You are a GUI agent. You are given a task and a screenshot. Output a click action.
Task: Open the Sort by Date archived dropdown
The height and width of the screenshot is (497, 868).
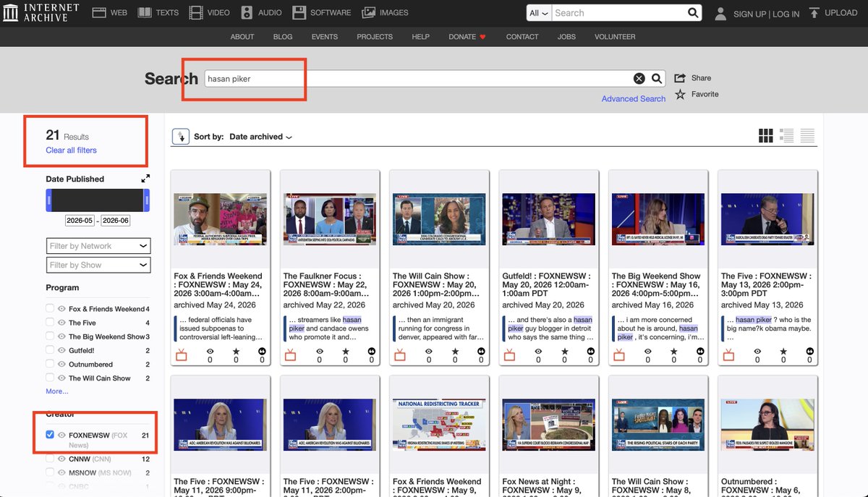260,137
